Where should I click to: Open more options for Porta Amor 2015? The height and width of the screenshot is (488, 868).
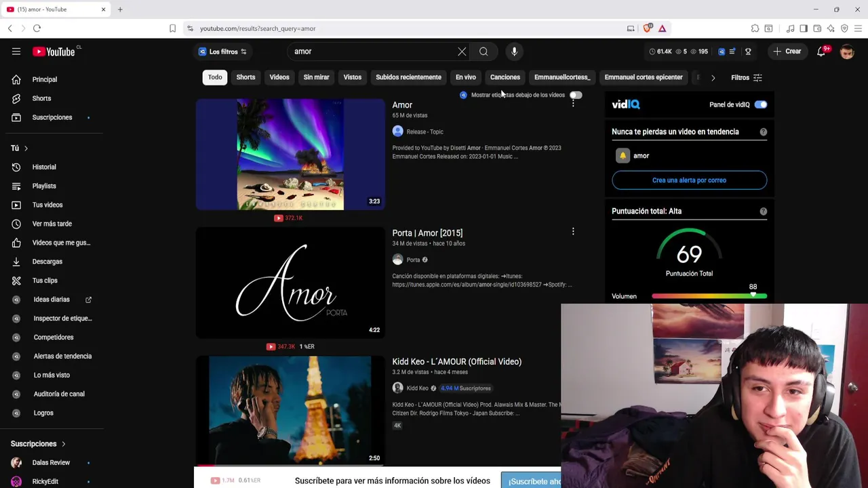[x=573, y=231]
